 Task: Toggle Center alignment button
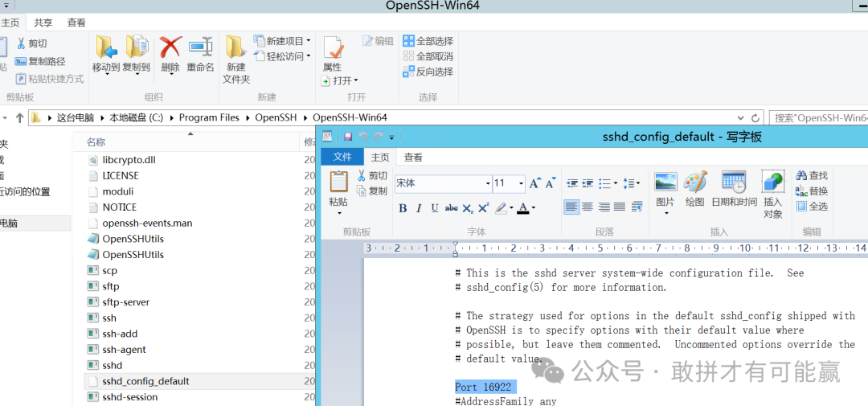tap(588, 207)
